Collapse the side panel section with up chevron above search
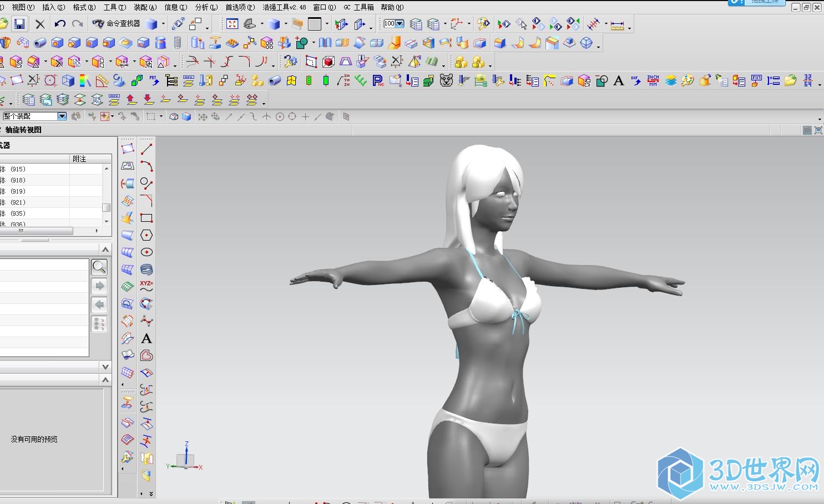The width and height of the screenshot is (824, 504). pos(105,250)
